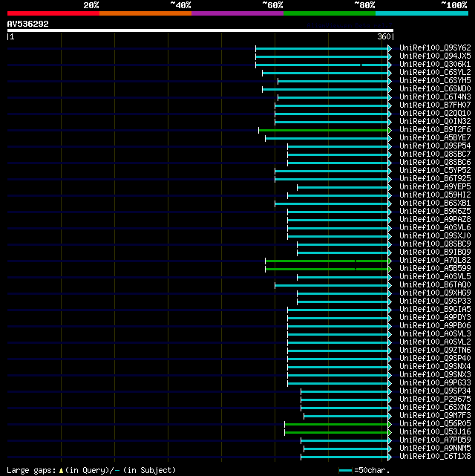This screenshot has height=476, width=475.
Task: Select the UniRef100_A9NNM5 label
Action: [x=435, y=449]
